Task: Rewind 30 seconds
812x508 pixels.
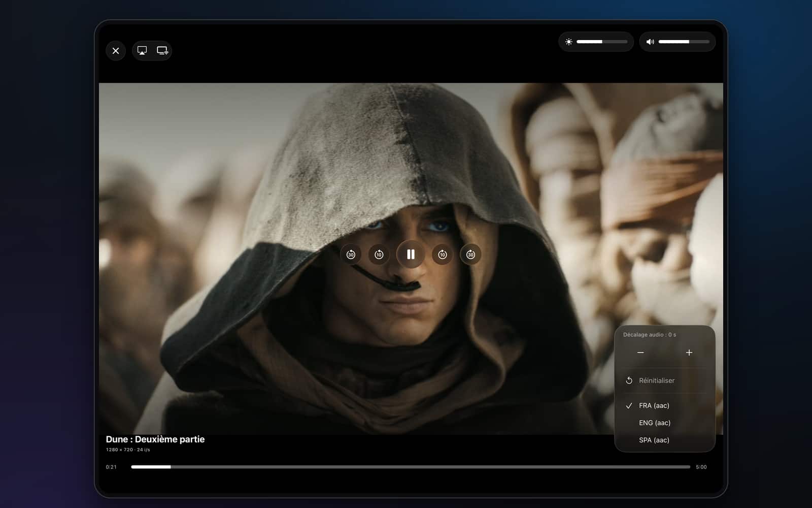Action: [x=351, y=255]
